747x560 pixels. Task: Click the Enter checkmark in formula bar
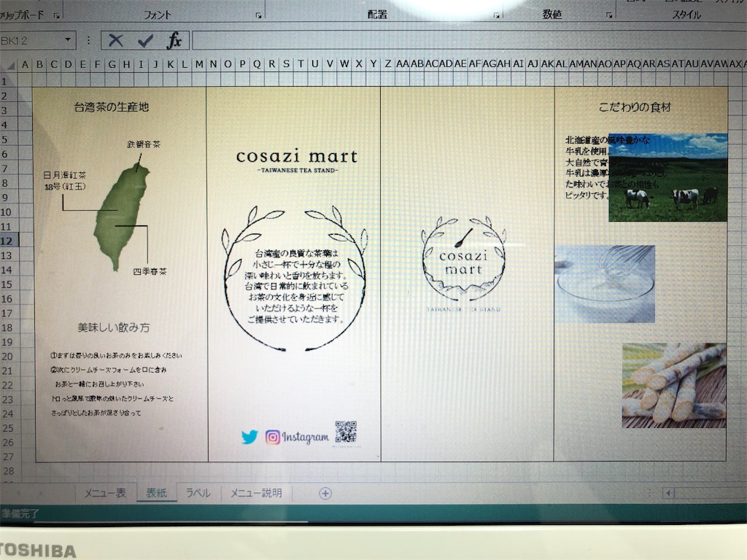145,41
